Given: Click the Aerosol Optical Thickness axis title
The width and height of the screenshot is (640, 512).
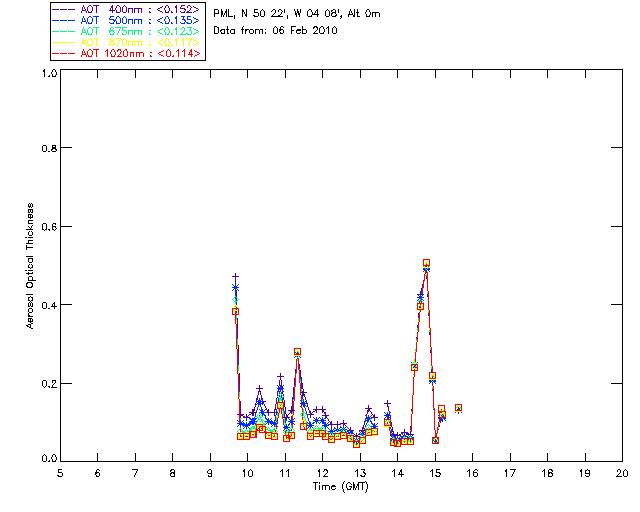Looking at the screenshot, I should point(30,266).
